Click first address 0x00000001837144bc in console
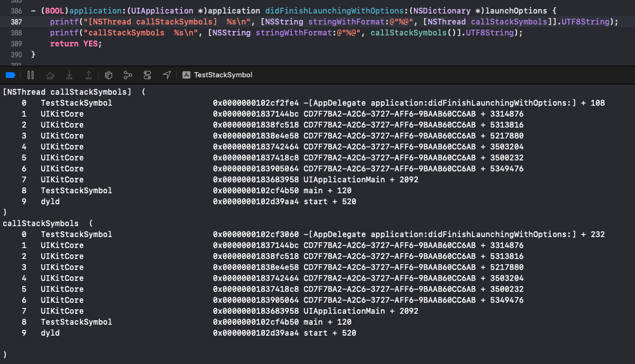The image size is (635, 364). click(256, 114)
